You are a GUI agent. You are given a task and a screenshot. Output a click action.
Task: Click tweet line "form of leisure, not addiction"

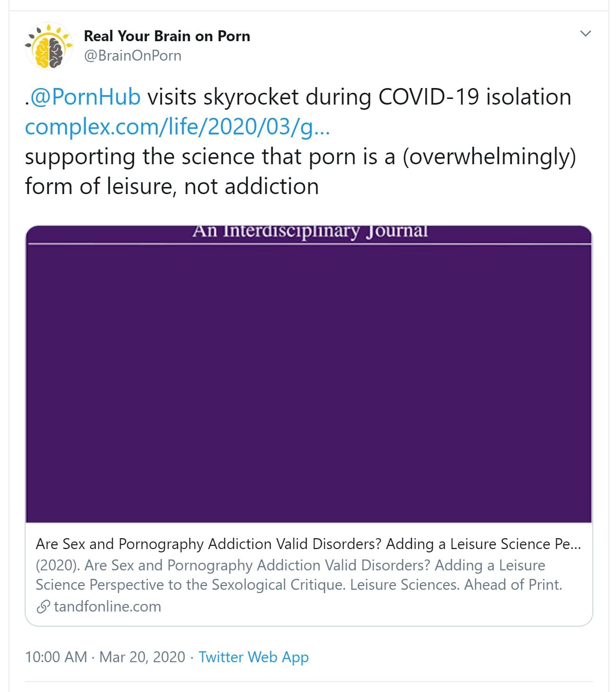pyautogui.click(x=171, y=186)
